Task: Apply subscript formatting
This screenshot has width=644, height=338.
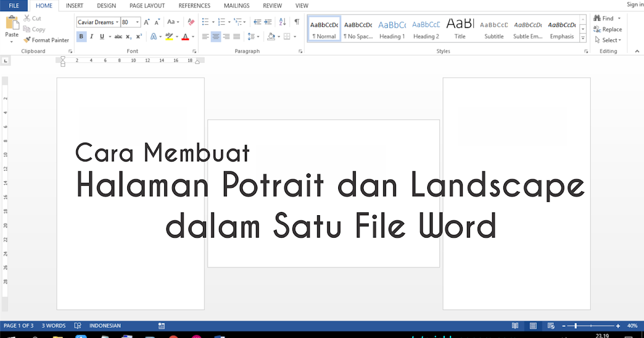Action: click(x=129, y=36)
